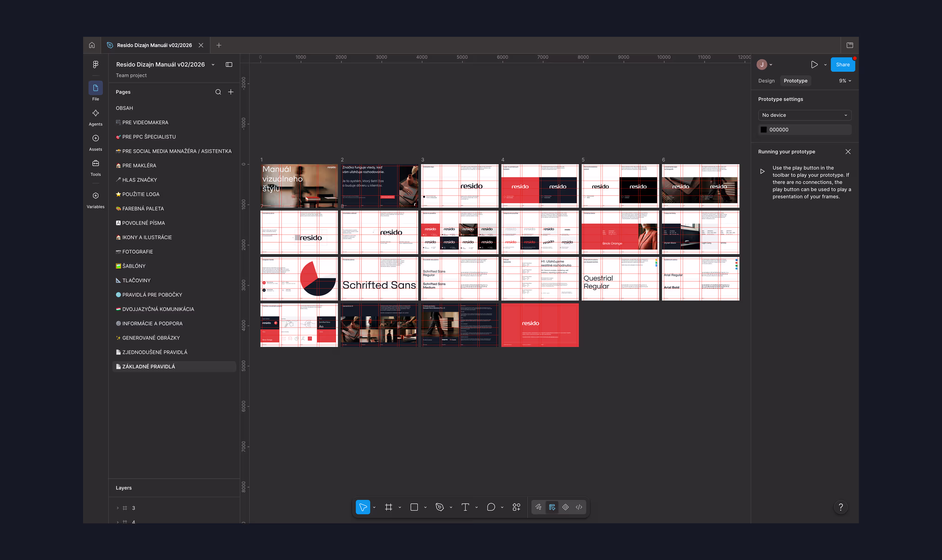Add a new page with plus icon
Image resolution: width=942 pixels, height=560 pixels.
231,92
